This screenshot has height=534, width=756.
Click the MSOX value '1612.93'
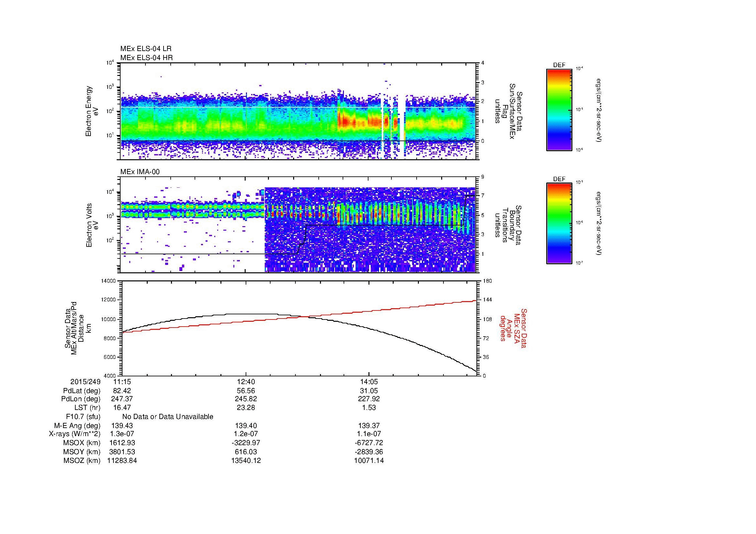[x=122, y=443]
